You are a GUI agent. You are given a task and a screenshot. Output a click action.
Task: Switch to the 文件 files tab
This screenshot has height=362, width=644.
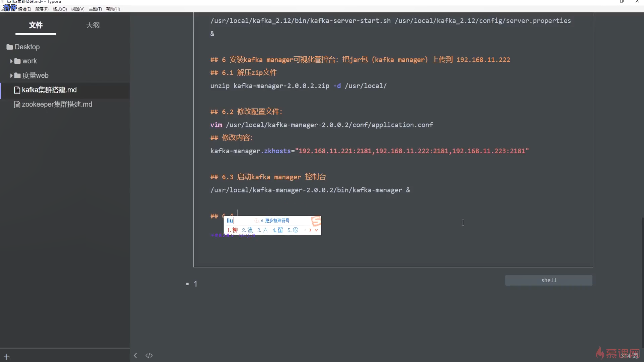pos(36,25)
